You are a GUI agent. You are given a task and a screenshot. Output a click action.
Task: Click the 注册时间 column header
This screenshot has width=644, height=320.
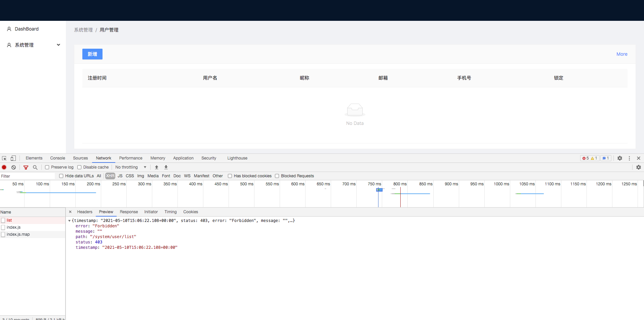(97, 78)
